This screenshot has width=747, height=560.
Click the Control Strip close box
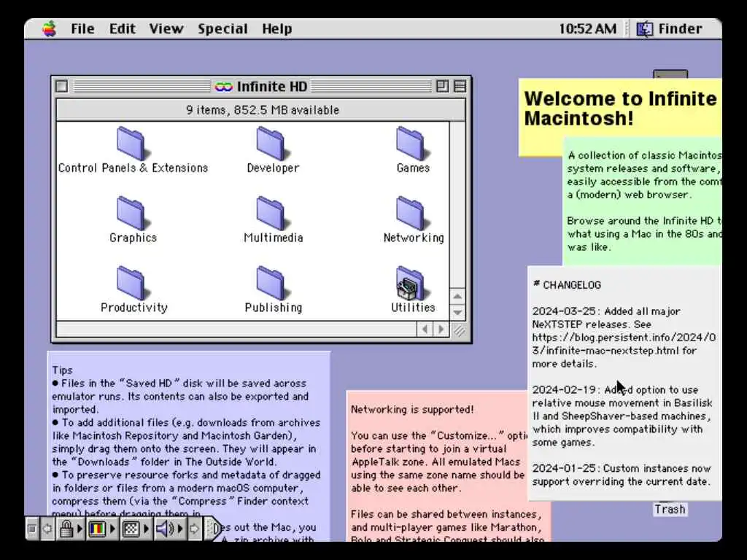32,529
